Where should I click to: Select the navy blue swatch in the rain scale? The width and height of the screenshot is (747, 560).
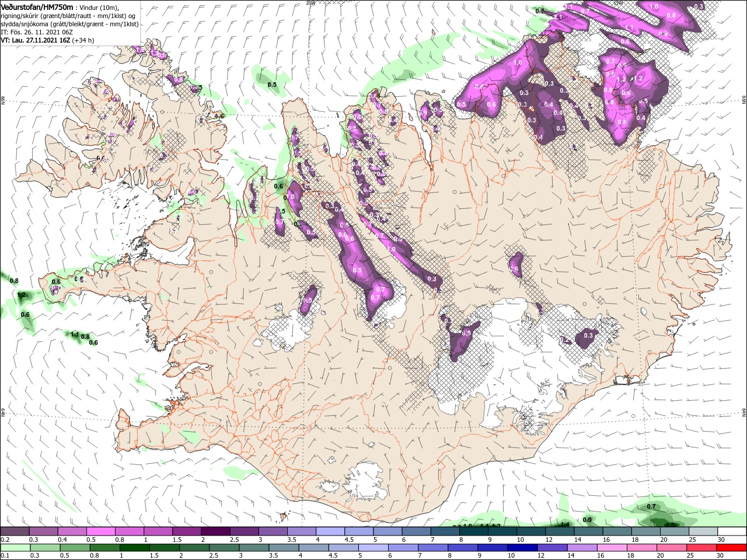(521, 548)
